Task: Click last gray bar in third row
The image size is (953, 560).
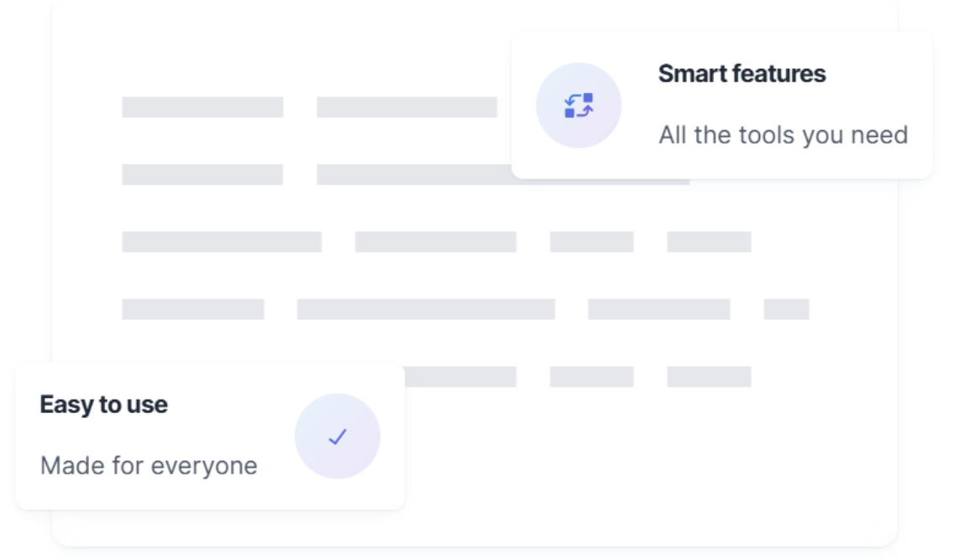Action: pyautogui.click(x=709, y=242)
